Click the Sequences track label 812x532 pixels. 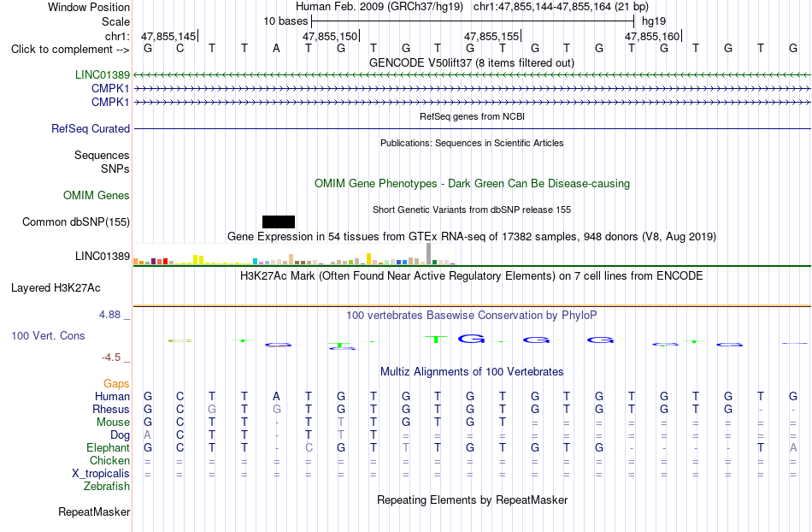click(x=102, y=156)
